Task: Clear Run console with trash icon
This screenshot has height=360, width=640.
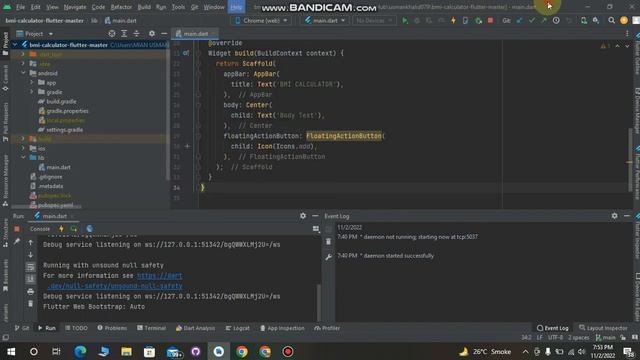Action: 31,304
